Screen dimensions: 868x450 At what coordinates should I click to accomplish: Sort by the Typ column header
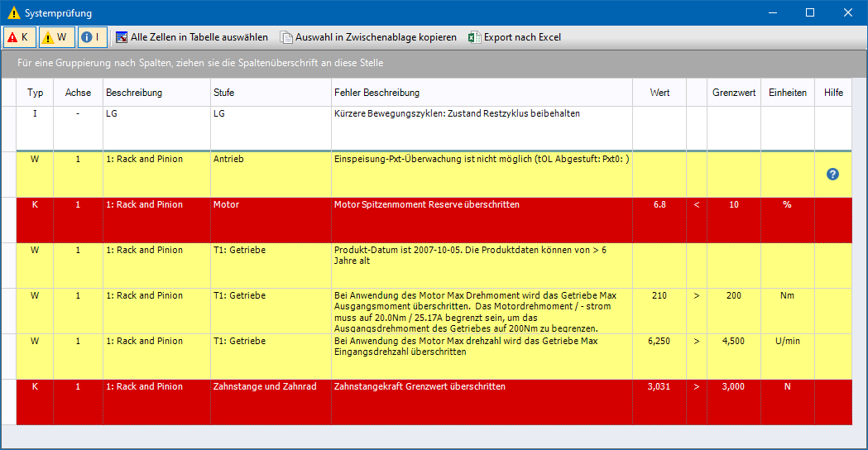click(x=35, y=93)
